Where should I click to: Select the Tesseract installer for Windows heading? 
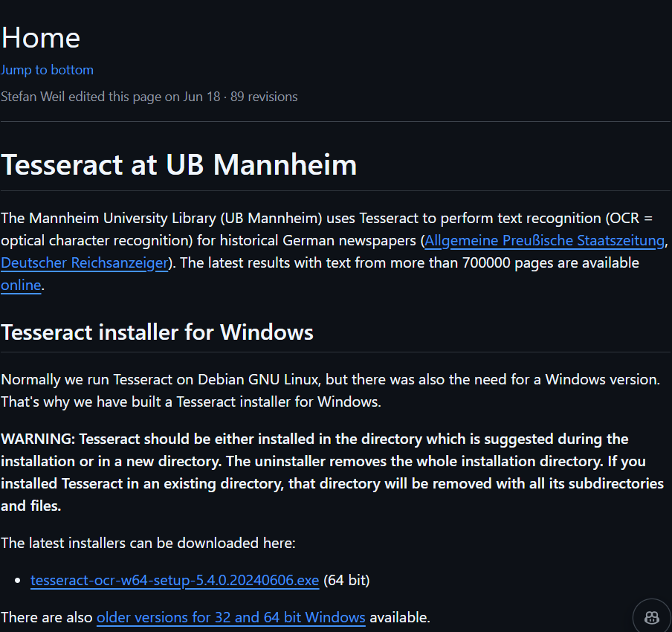pos(158,332)
